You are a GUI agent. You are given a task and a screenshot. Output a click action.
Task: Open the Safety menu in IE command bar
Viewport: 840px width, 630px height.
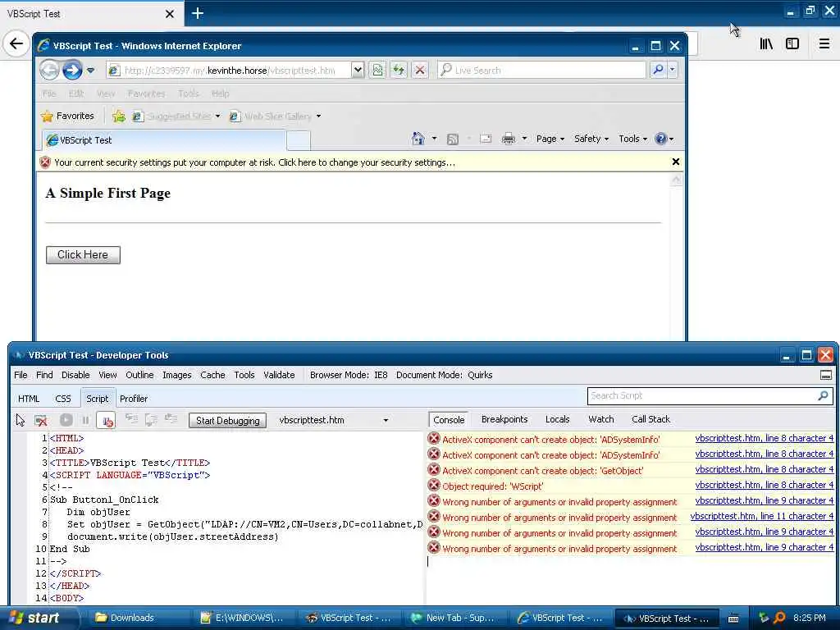[x=591, y=139]
